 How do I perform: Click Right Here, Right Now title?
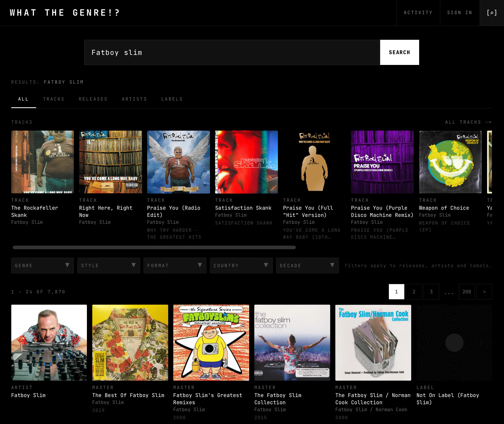(x=106, y=211)
